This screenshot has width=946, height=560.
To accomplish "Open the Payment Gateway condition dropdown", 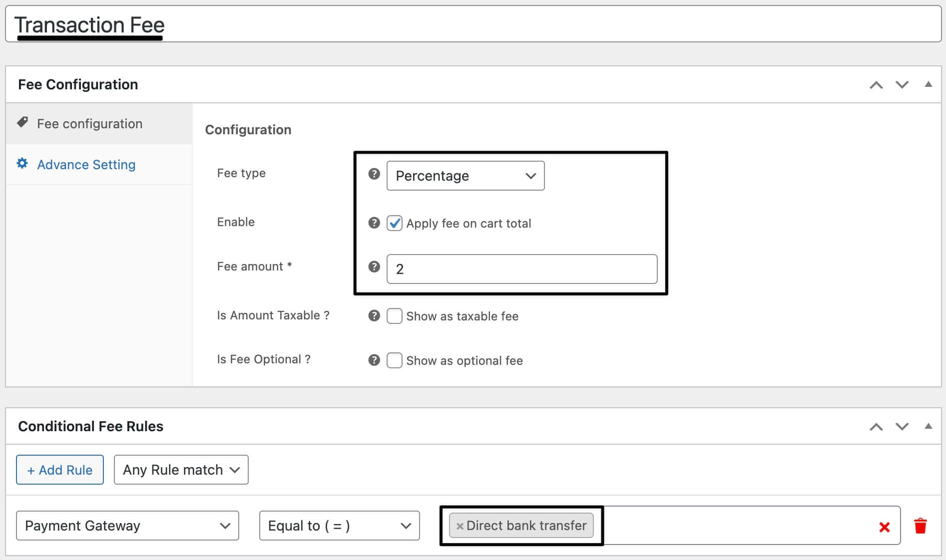I will tap(127, 526).
